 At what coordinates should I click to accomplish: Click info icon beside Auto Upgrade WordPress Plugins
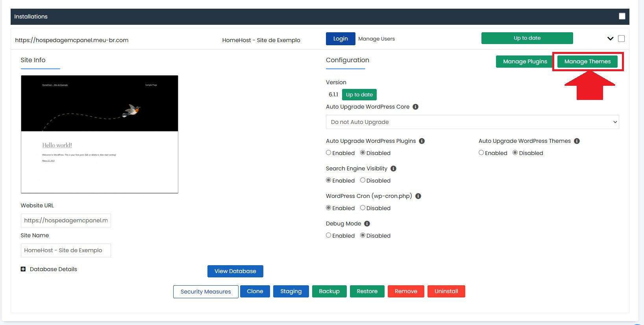(x=422, y=141)
